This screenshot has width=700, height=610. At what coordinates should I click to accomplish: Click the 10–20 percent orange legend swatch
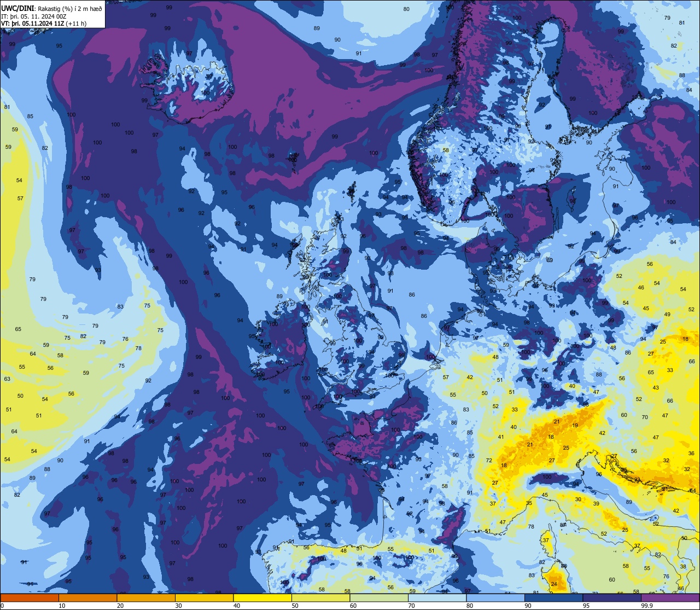[87, 598]
